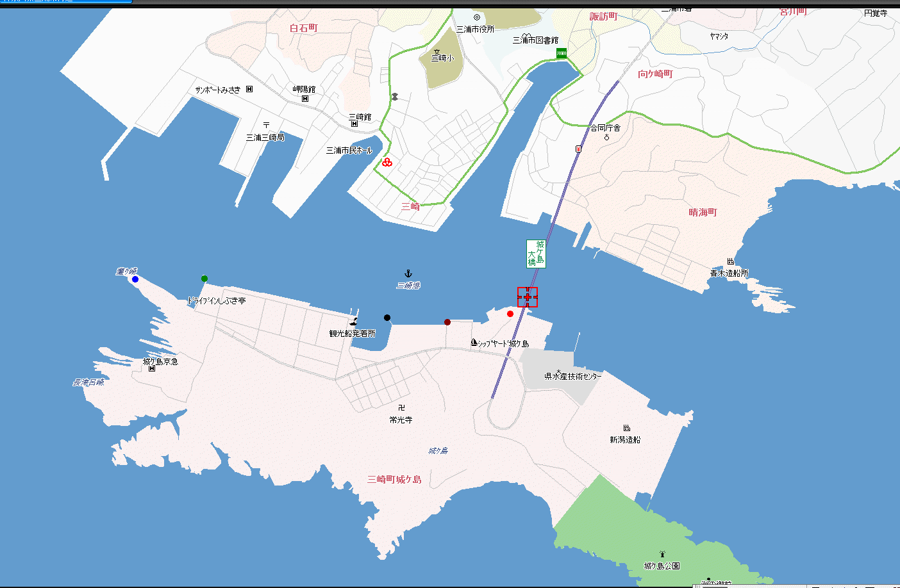Click the 円覚寺 label
The image size is (900, 588).
click(x=876, y=13)
